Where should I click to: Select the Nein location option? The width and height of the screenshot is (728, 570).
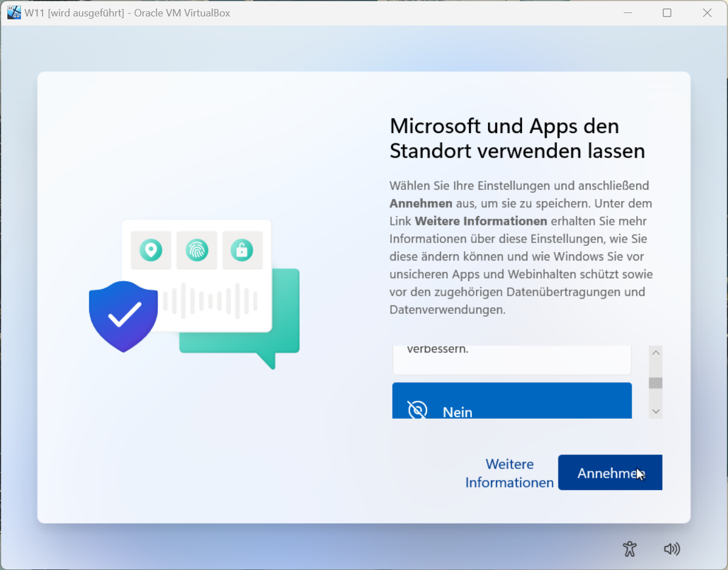click(x=512, y=401)
